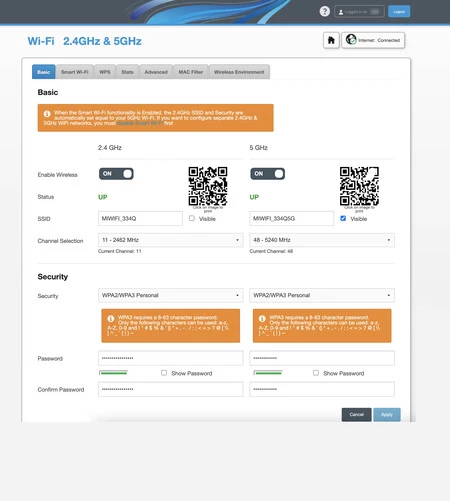The image size is (450, 501).
Task: Expand the 2.4 GHz security mode dropdown
Action: pos(171,295)
